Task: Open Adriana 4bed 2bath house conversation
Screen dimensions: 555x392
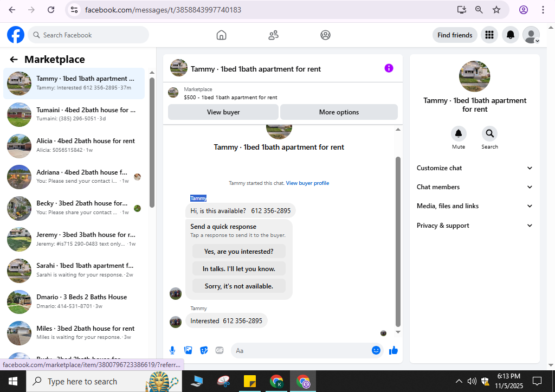Action: tap(74, 177)
